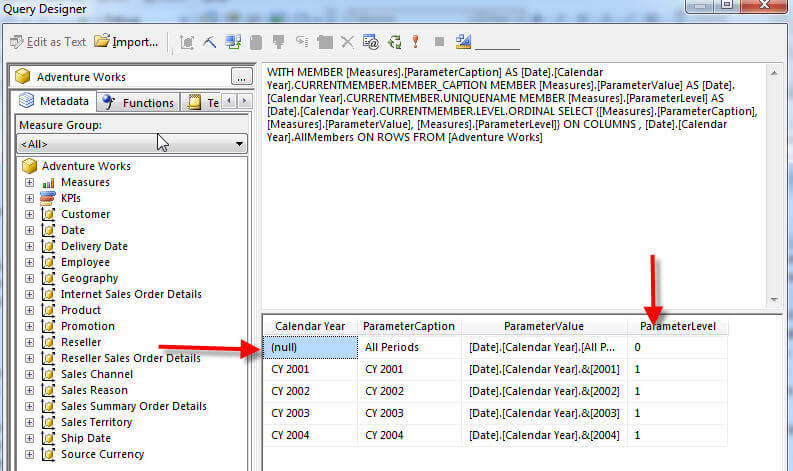
Task: Click the ParameterValue column header
Action: click(543, 326)
